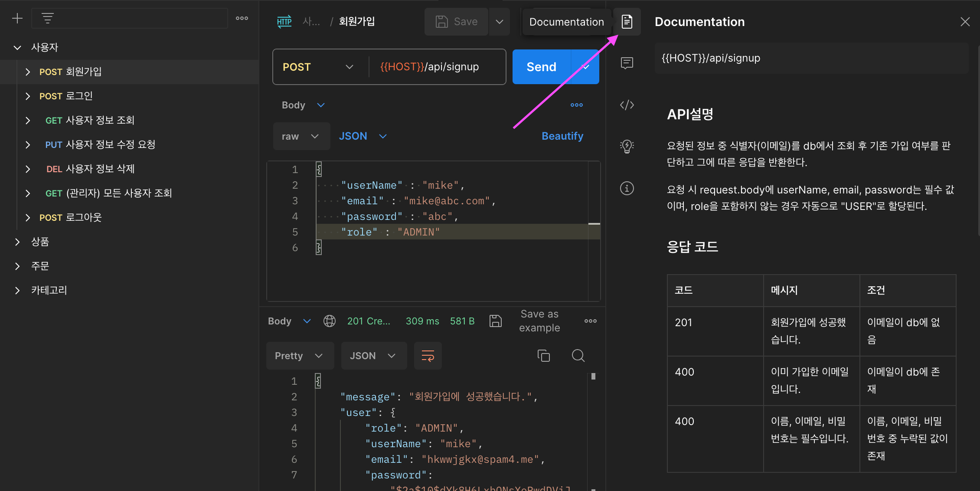Screen dimensions: 980x491
Task: Click the 201 code table cell
Action: coord(715,331)
